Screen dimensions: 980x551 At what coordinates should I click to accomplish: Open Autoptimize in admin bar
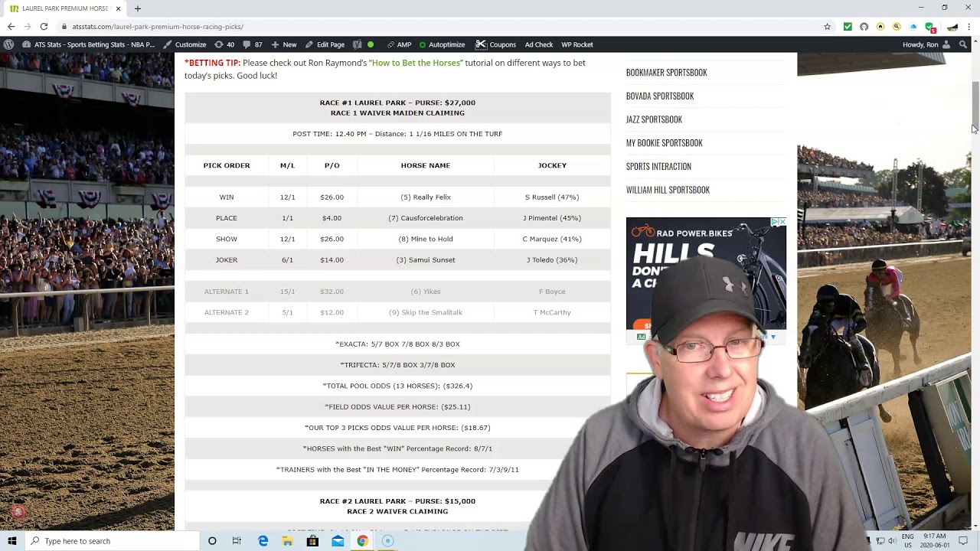442,44
